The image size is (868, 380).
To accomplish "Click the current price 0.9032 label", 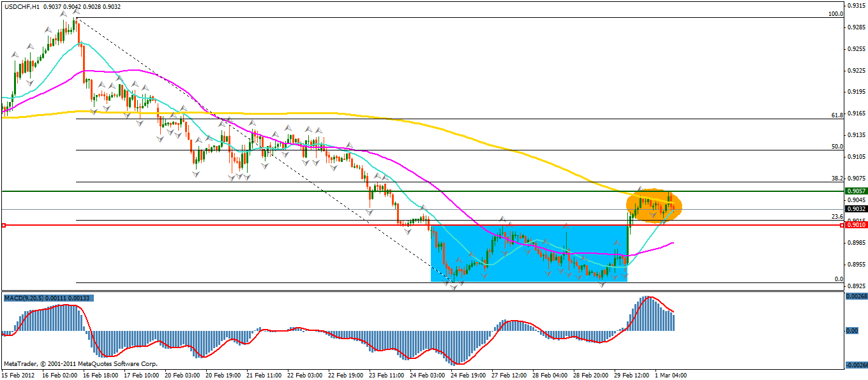I will point(855,208).
